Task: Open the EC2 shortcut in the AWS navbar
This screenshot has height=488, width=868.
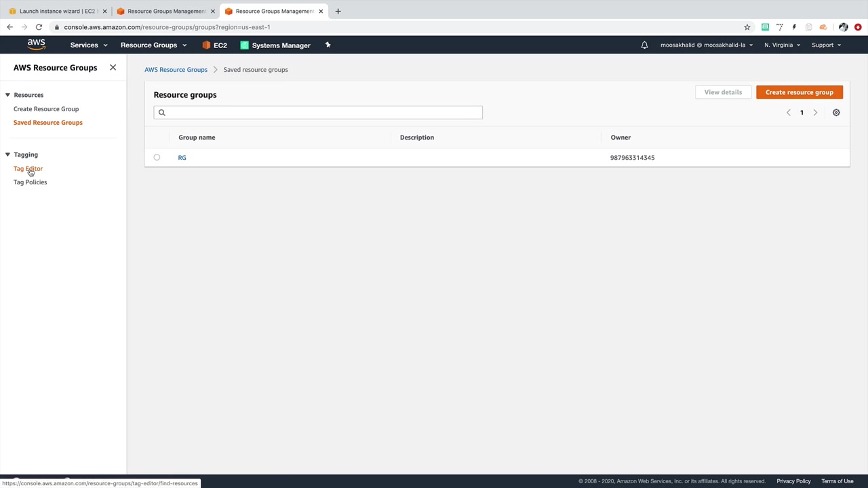Action: [x=215, y=45]
